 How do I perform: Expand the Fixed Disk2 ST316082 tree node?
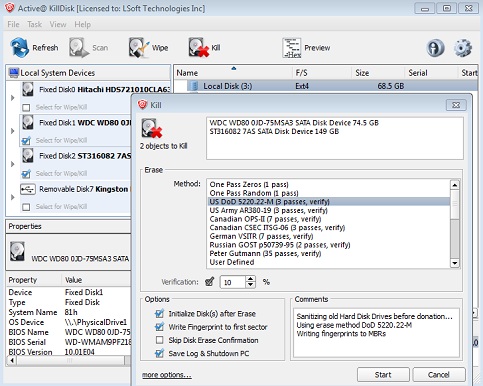13,164
